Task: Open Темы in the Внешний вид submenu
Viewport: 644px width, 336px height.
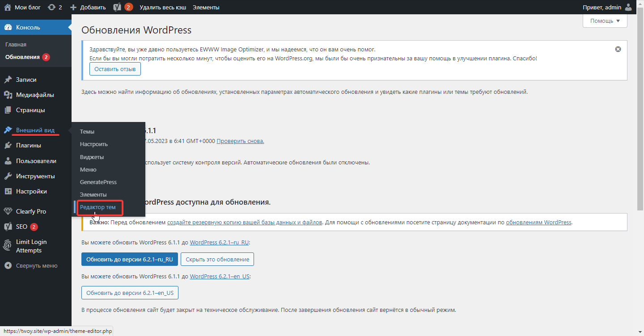Action: click(87, 132)
